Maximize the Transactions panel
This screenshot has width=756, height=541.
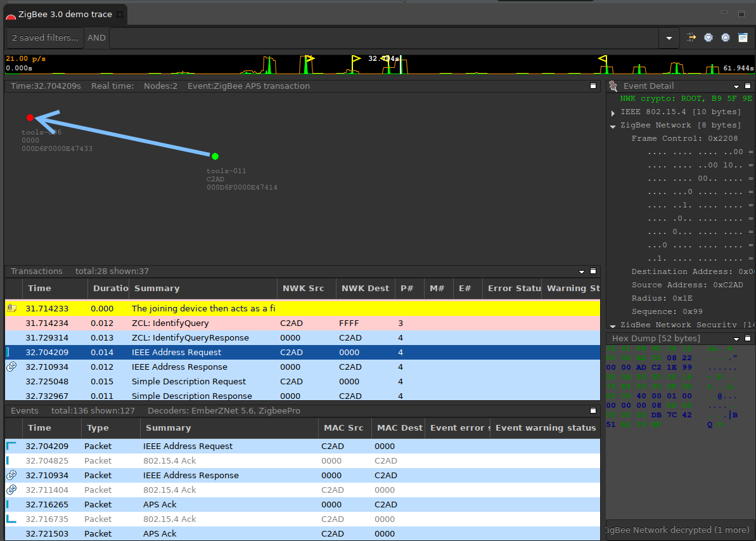[x=593, y=271]
